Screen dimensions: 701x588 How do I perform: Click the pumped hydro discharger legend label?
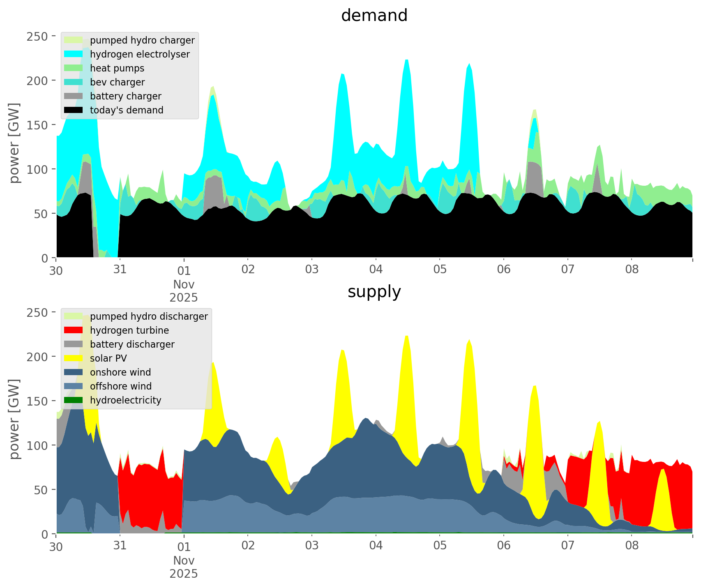tap(149, 316)
